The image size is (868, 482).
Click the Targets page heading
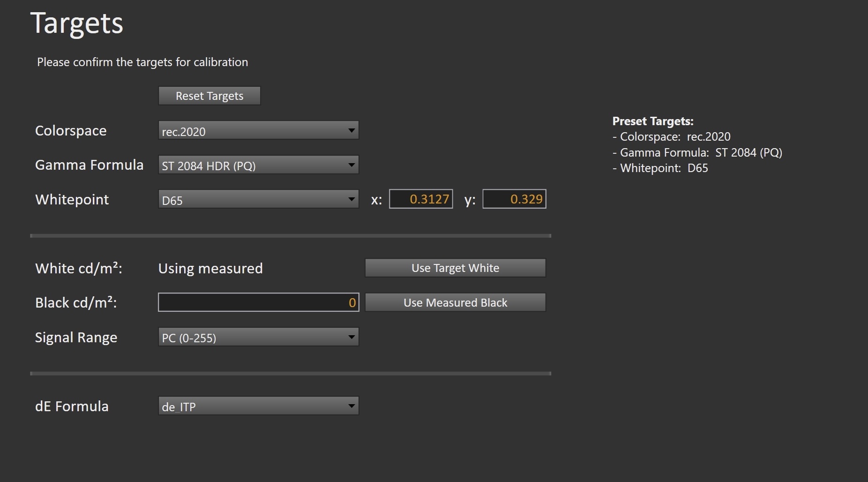77,23
